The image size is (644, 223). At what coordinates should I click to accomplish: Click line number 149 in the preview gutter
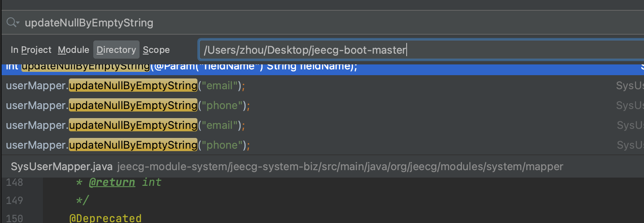pyautogui.click(x=15, y=200)
